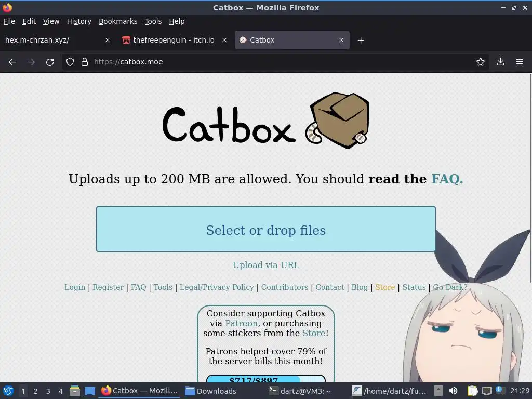Open the Blog link

pyautogui.click(x=360, y=287)
